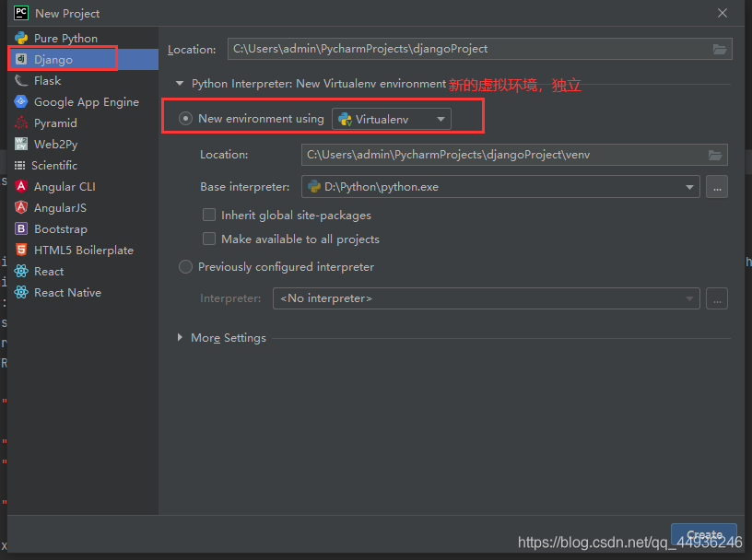Click the Virtualenv python icon in dropdown

345,119
